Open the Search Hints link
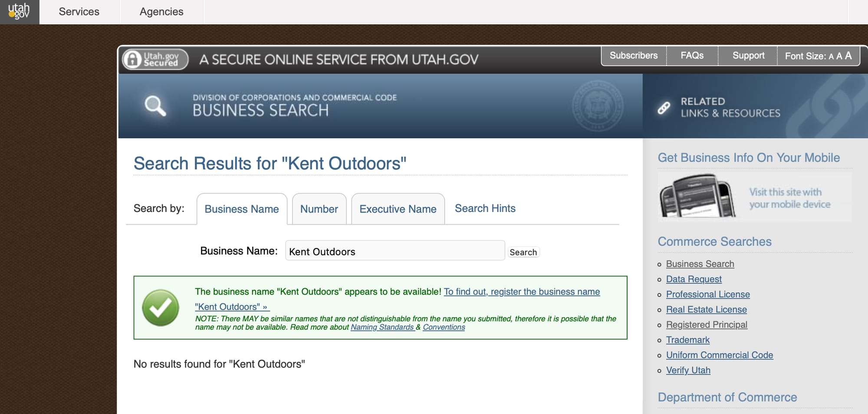Screen dimensions: 868x414 point(485,209)
